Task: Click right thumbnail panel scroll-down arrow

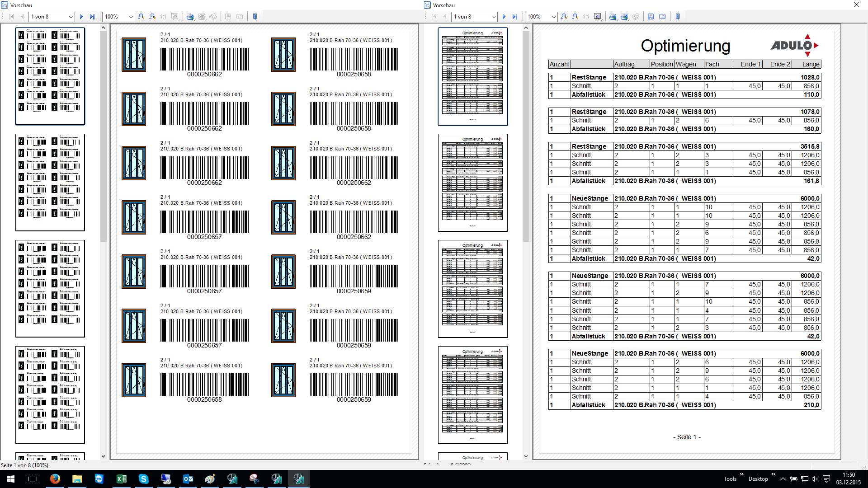Action: 526,456
